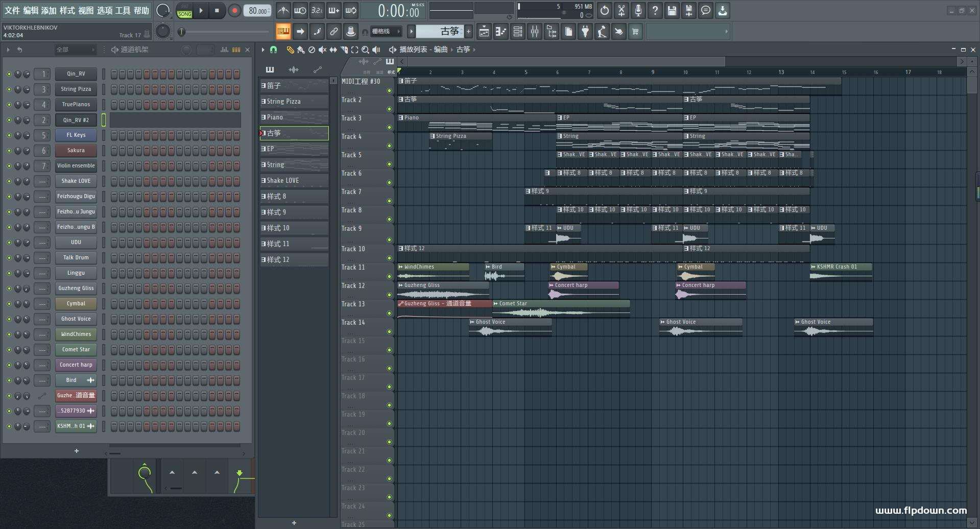980x529 pixels.
Task: Mute the Qin_RV channel LED
Action: 9,74
